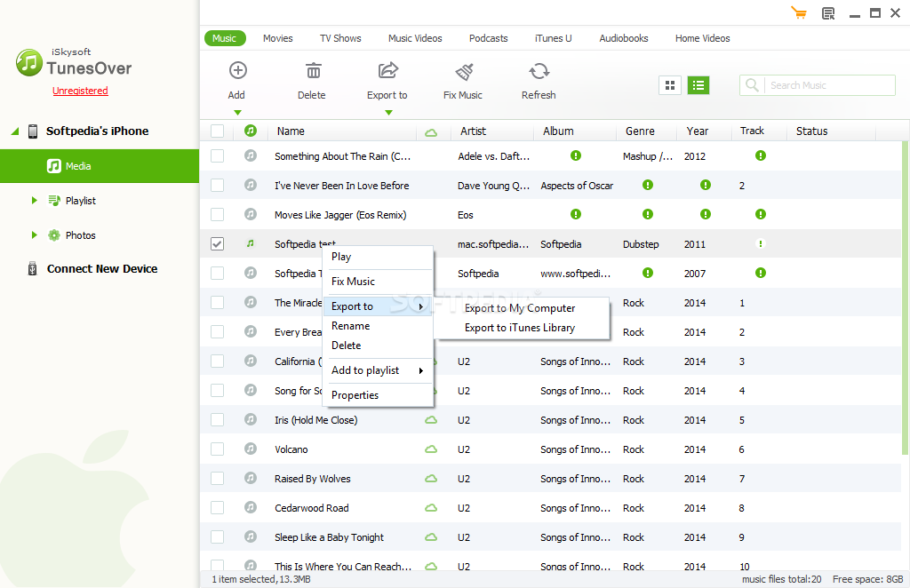This screenshot has width=910, height=588.
Task: Check the box for Iris (Hold Me Close)
Action: pyautogui.click(x=217, y=420)
